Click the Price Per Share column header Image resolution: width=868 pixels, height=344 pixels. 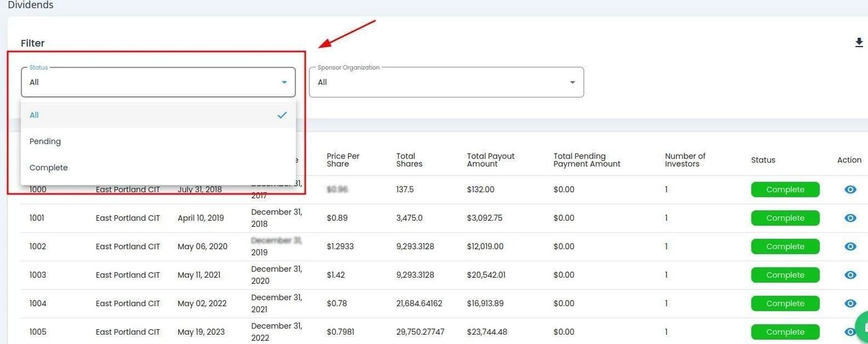point(343,160)
